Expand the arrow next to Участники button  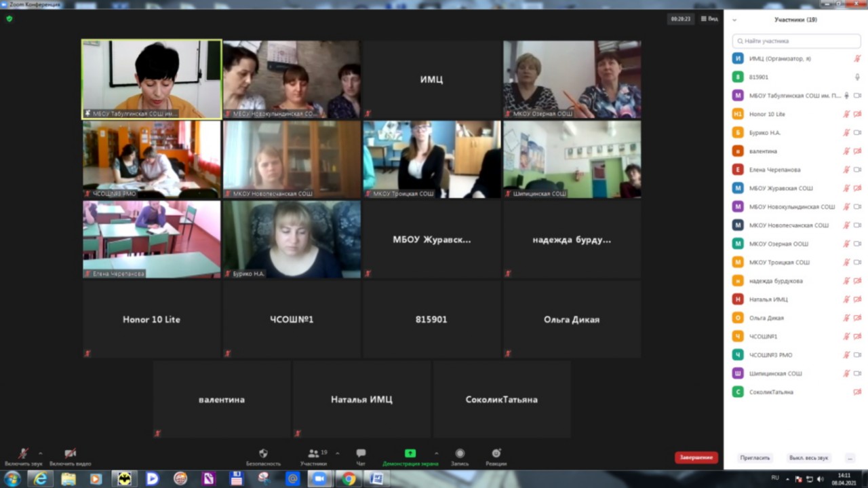(337, 453)
